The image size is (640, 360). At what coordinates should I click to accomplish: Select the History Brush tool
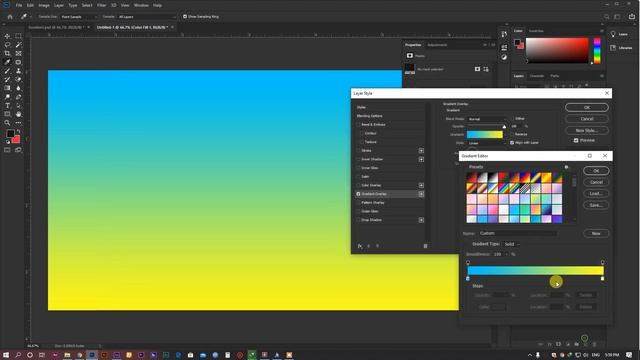coord(7,80)
